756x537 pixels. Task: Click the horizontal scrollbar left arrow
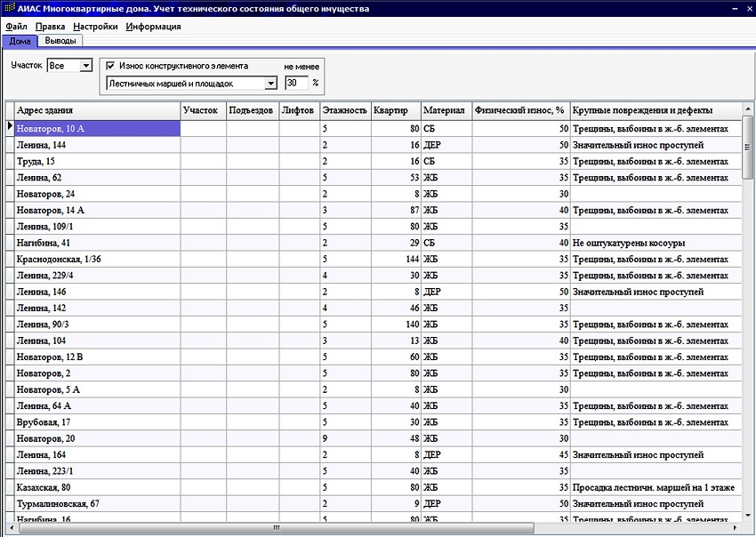coord(12,528)
